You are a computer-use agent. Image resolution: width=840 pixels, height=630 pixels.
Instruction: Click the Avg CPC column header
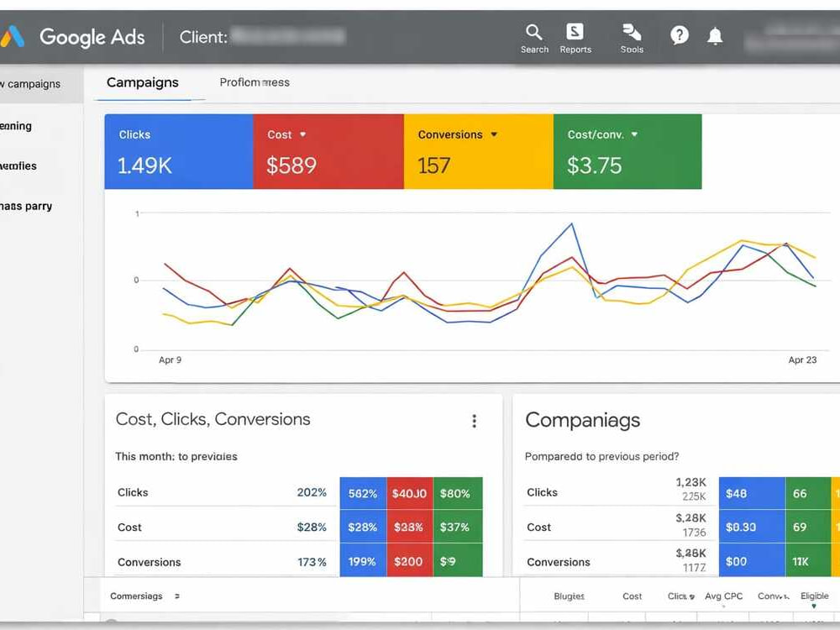click(724, 596)
